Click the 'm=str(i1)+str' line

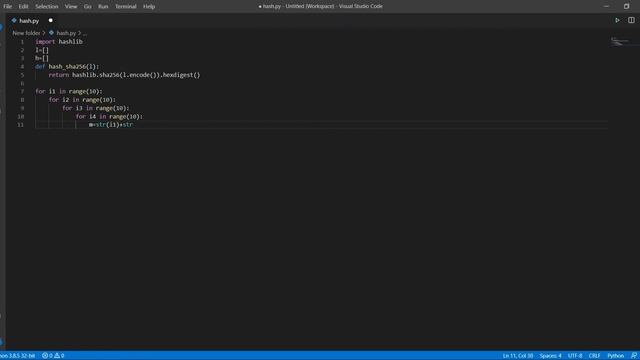tap(111, 124)
